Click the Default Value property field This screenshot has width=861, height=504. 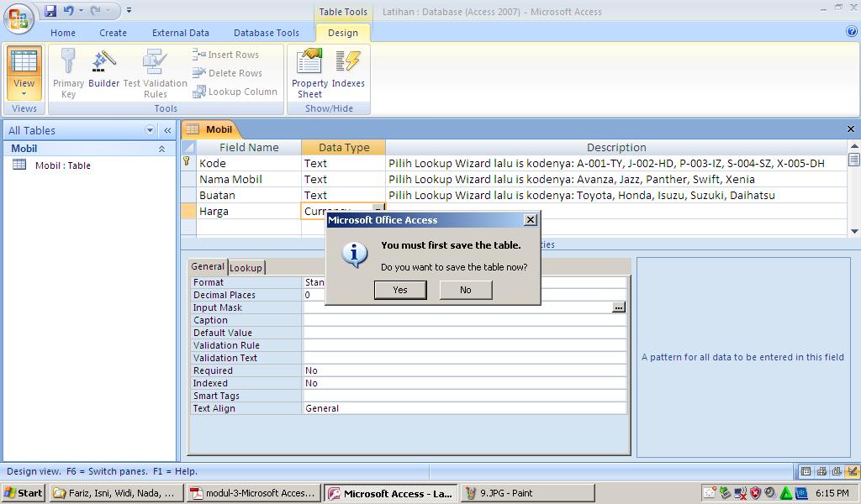click(464, 333)
